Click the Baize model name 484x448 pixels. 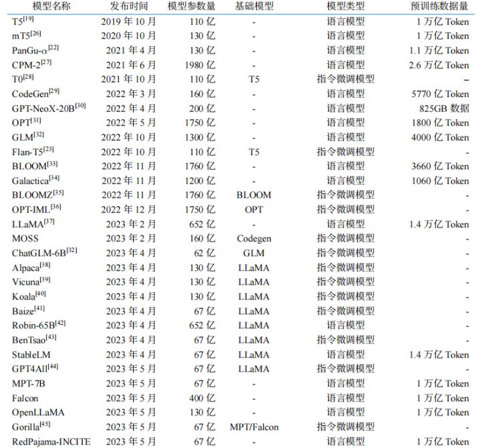point(28,311)
